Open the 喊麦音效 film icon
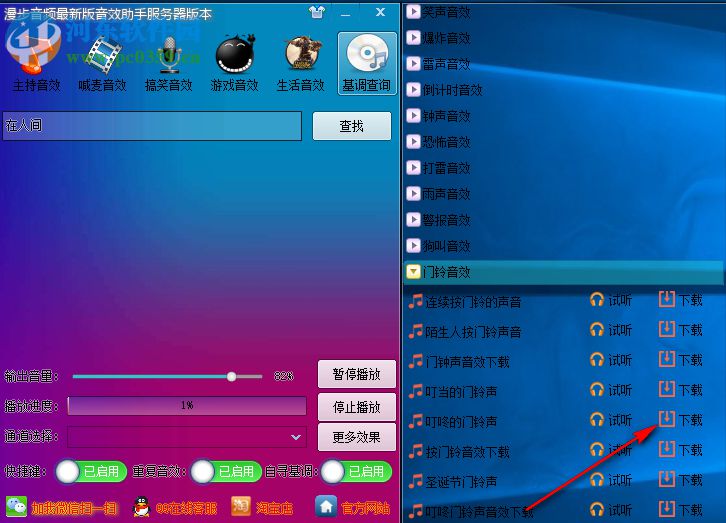Screen dimensions: 726x523 click(x=102, y=62)
